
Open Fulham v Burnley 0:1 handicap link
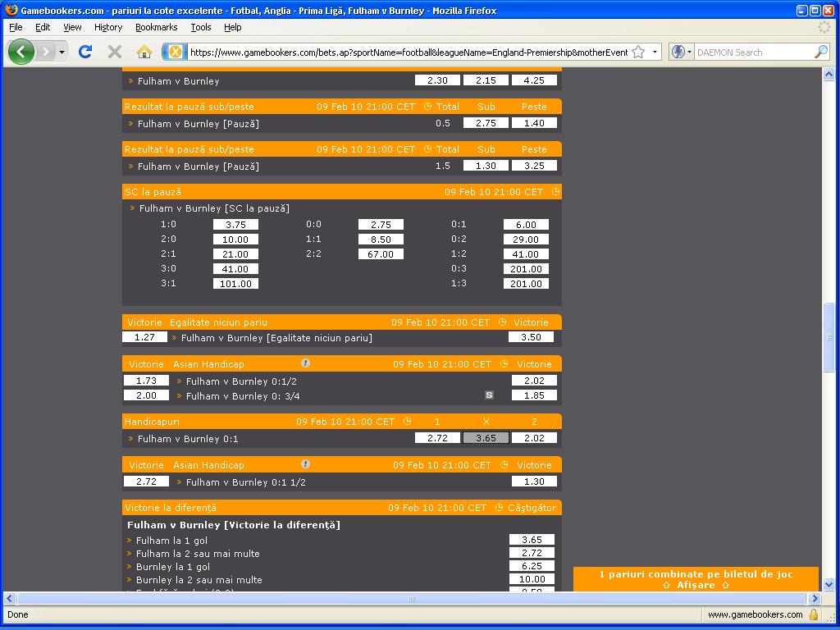[188, 439]
